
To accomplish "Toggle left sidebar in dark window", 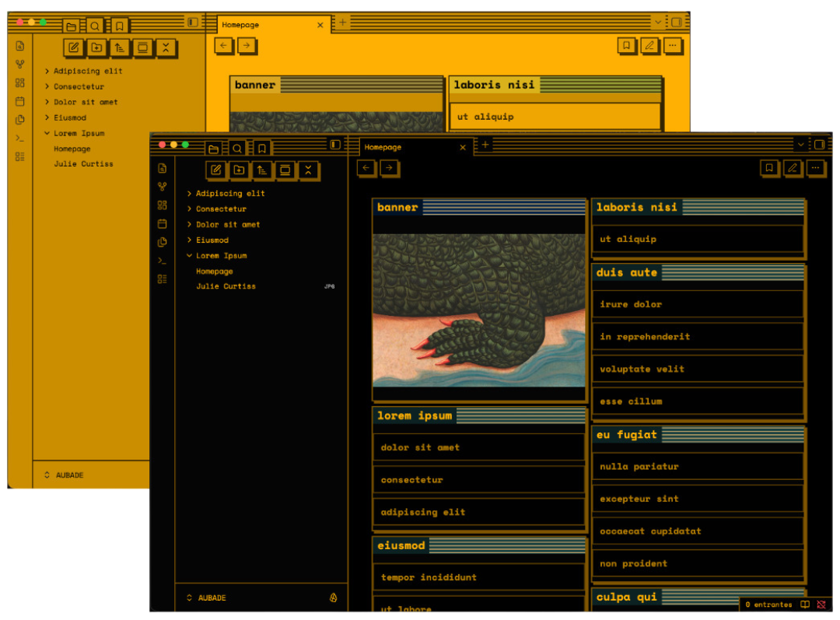I will coord(335,145).
